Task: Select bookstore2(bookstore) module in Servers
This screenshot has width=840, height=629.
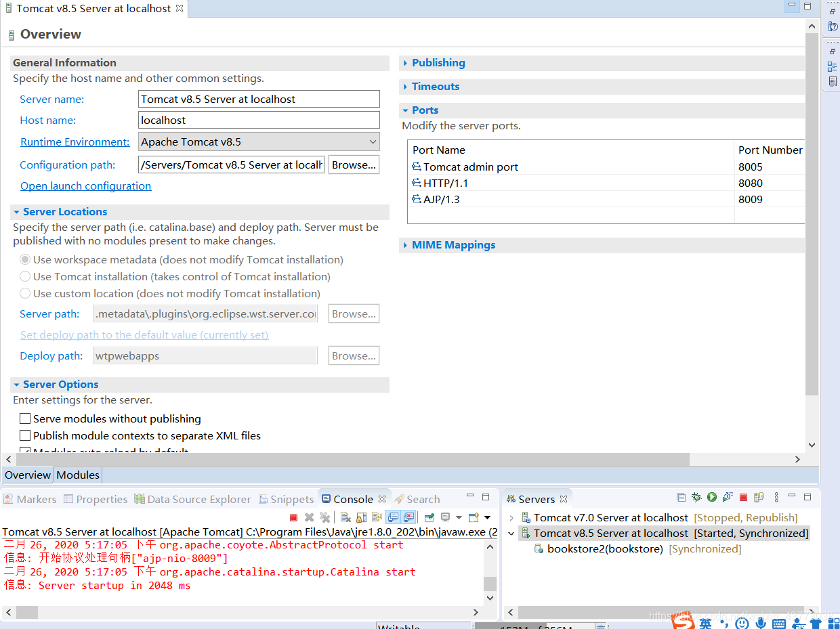Action: pyautogui.click(x=605, y=548)
